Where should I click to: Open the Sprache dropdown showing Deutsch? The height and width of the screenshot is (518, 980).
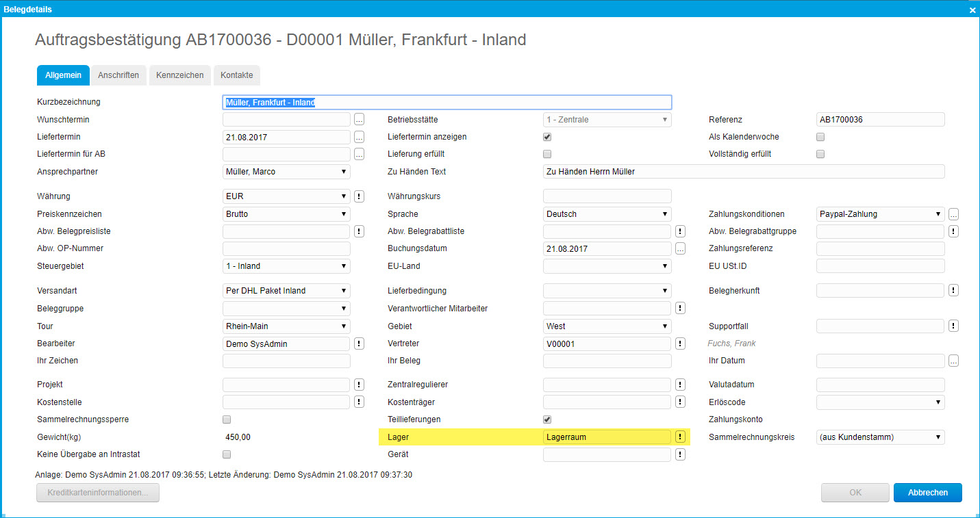point(607,214)
